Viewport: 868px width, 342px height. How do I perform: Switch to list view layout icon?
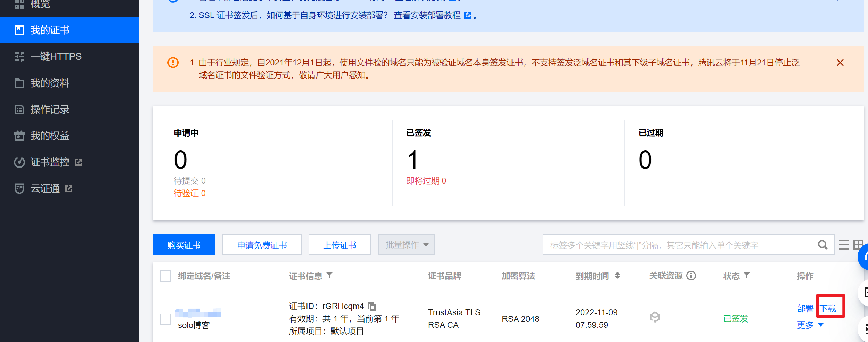[844, 245]
